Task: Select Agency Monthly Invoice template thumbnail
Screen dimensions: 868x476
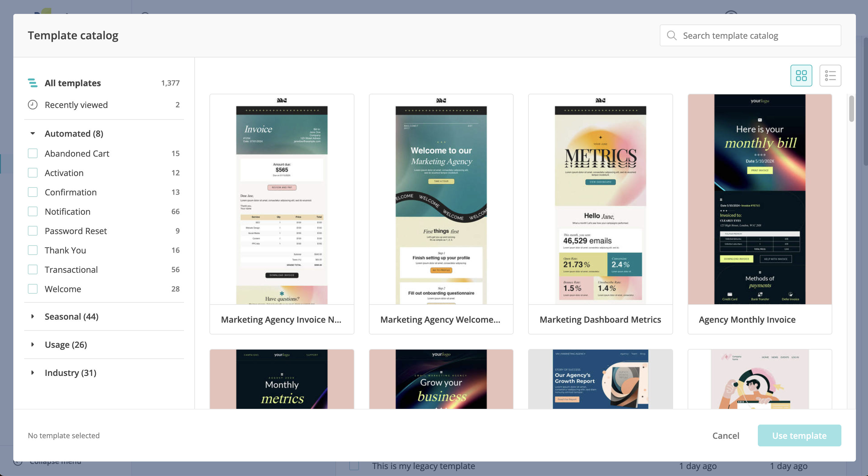Action: (x=760, y=199)
